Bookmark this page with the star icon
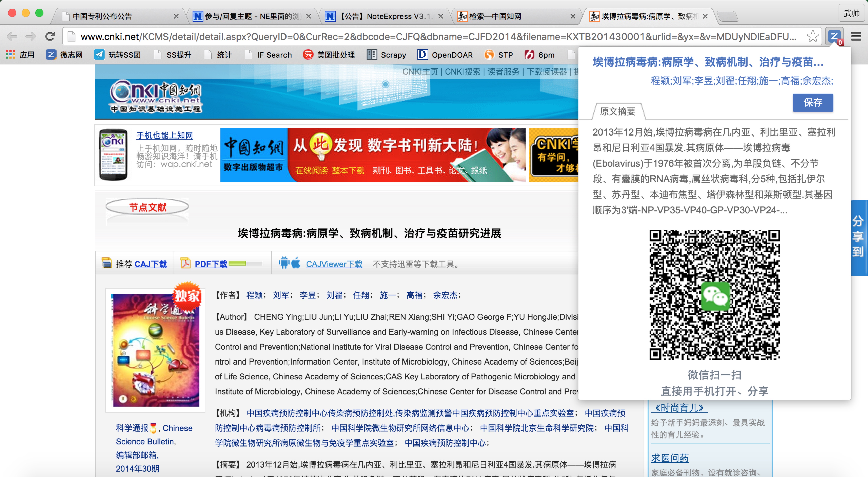Viewport: 868px width, 477px height. tap(812, 36)
